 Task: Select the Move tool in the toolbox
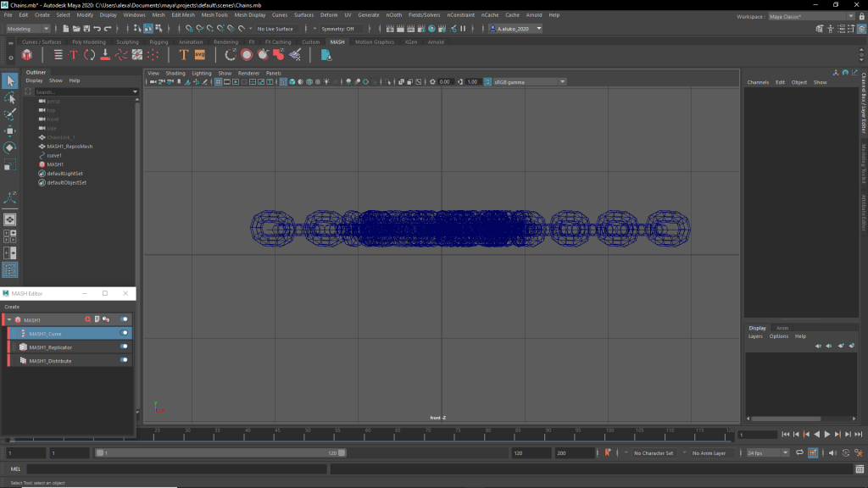10,131
